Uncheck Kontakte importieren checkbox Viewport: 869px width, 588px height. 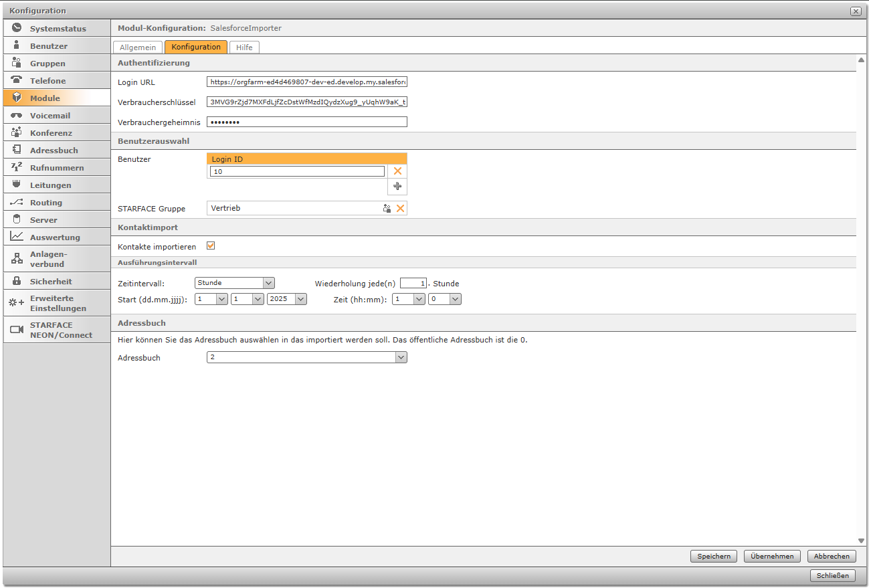[211, 246]
